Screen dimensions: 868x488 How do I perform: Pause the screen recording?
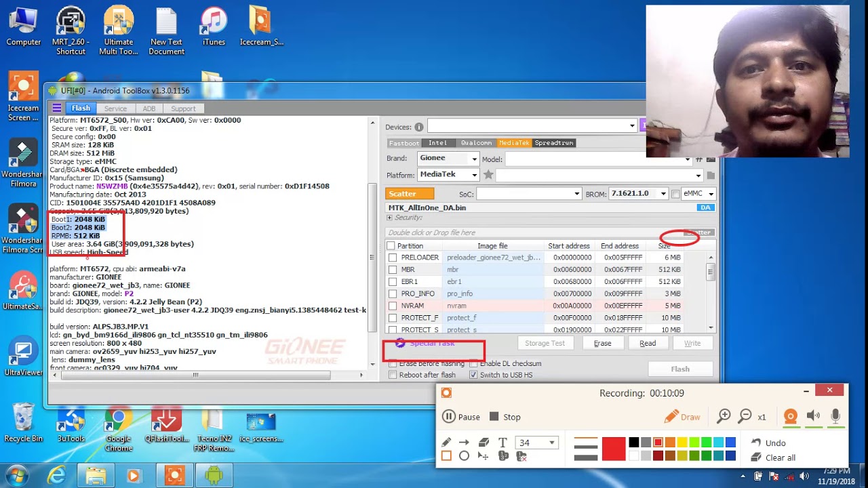pos(461,417)
